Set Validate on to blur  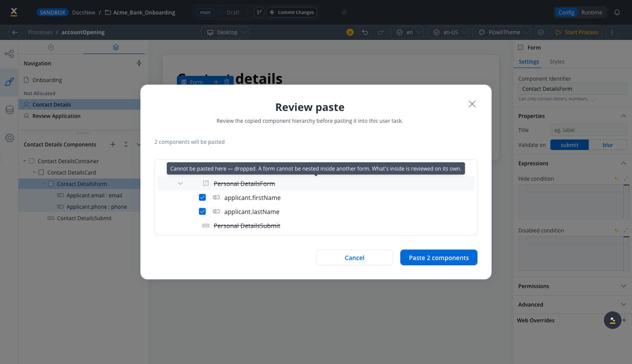coord(608,145)
